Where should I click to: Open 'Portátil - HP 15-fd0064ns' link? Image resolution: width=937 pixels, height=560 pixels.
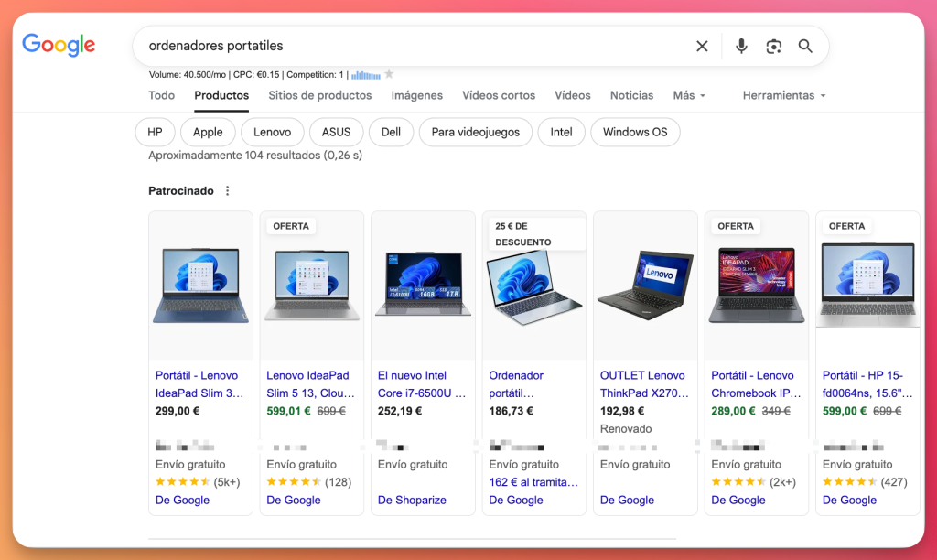tap(867, 384)
